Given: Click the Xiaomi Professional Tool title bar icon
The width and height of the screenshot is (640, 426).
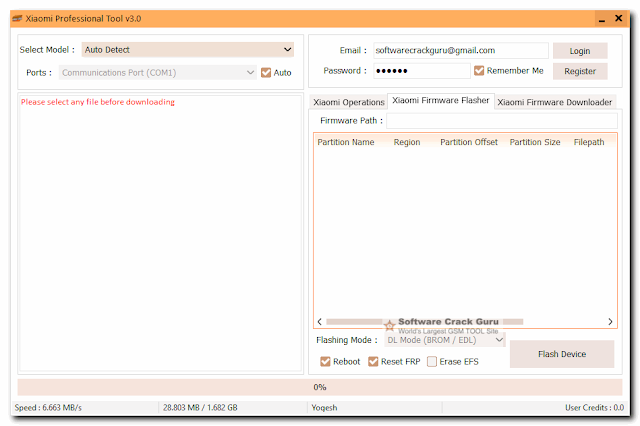Looking at the screenshot, I should pos(17,18).
